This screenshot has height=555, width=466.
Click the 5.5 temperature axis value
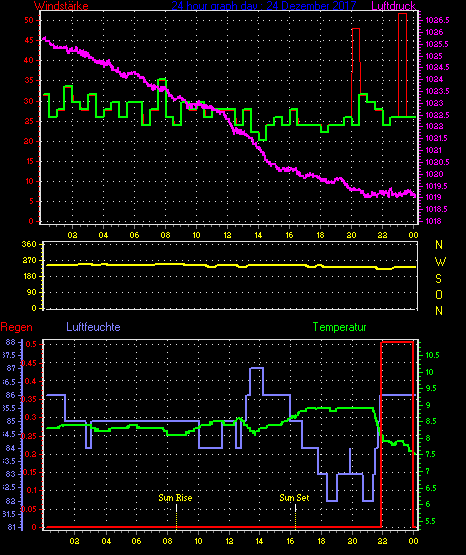[x=430, y=521]
